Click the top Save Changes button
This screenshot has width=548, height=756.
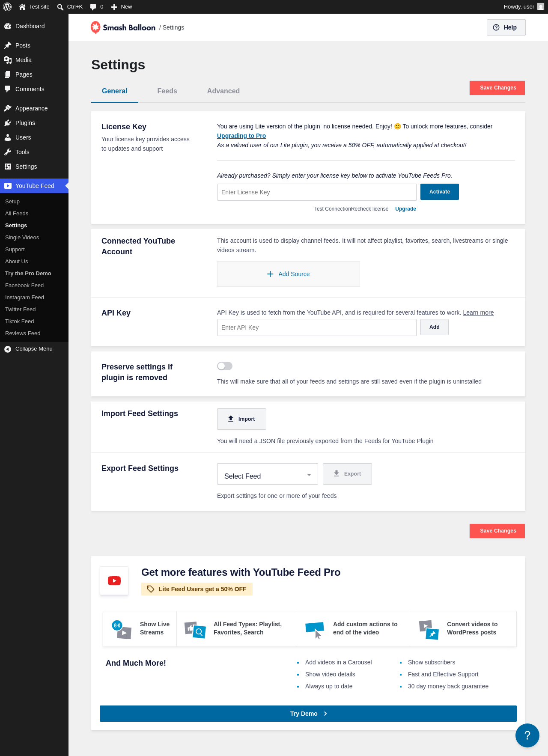(497, 88)
